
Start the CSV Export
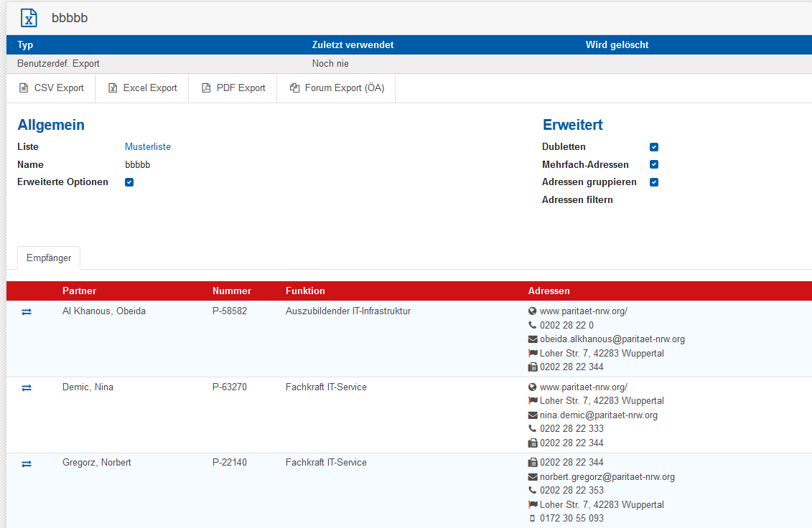(x=51, y=88)
